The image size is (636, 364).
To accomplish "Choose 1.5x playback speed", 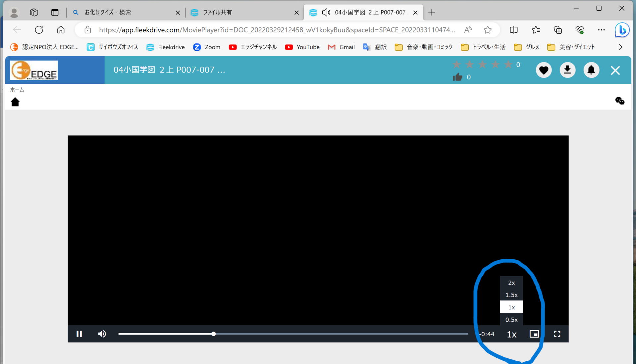I will pos(511,295).
